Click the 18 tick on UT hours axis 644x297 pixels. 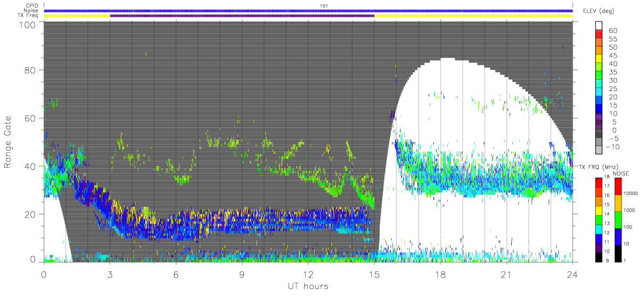(x=441, y=274)
